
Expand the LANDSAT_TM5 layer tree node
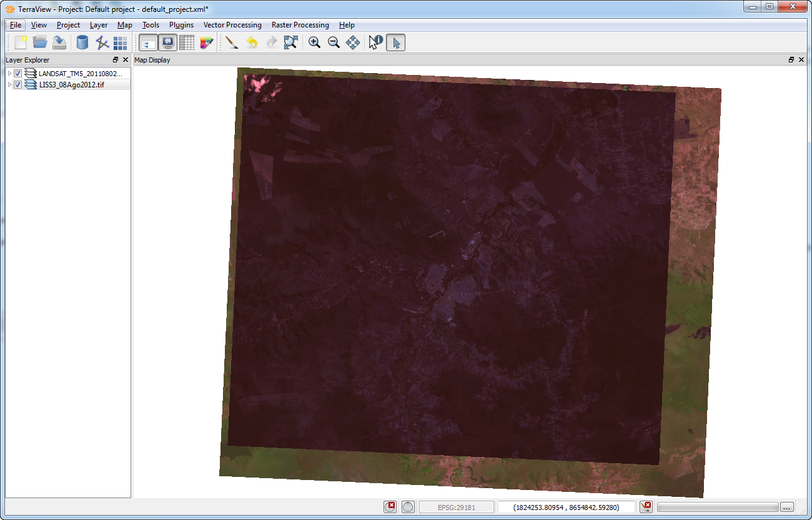tap(9, 74)
